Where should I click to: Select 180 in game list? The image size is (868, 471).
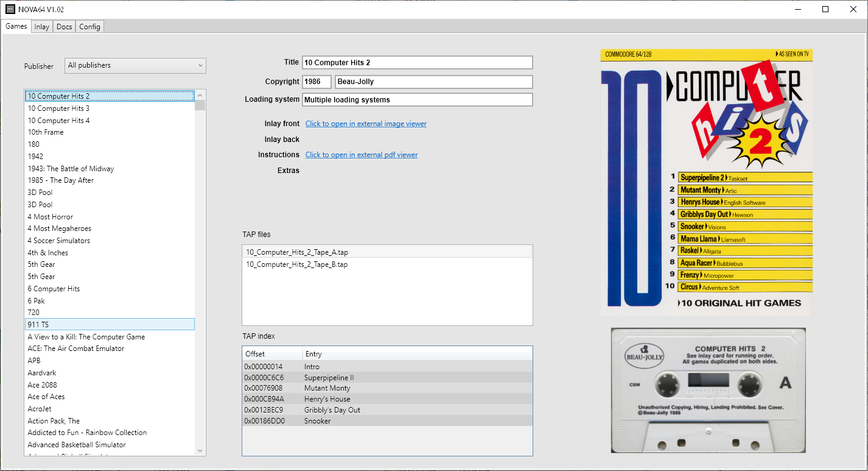point(110,144)
